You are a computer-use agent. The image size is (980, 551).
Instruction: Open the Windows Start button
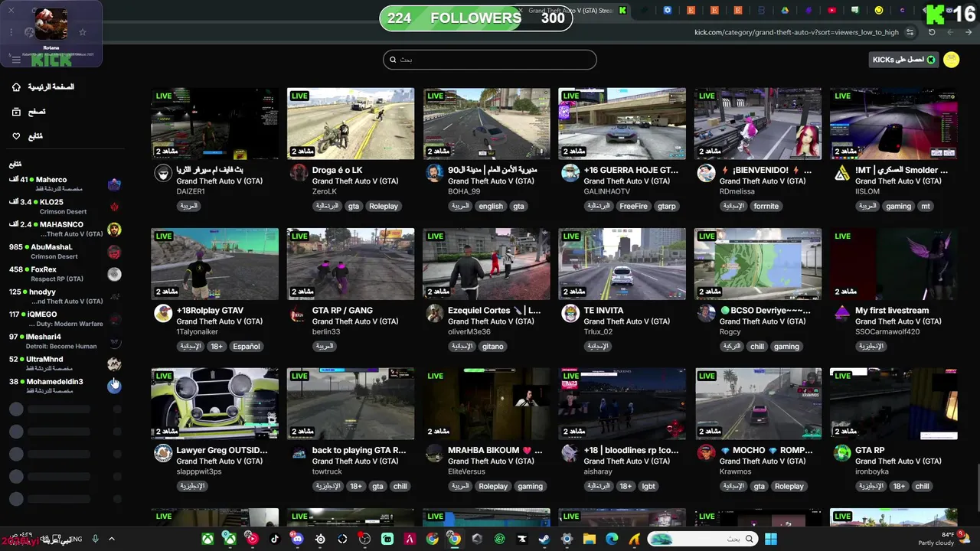(x=770, y=539)
